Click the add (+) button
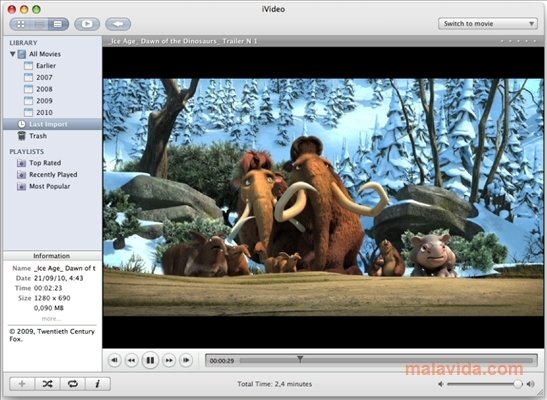 pos(22,384)
